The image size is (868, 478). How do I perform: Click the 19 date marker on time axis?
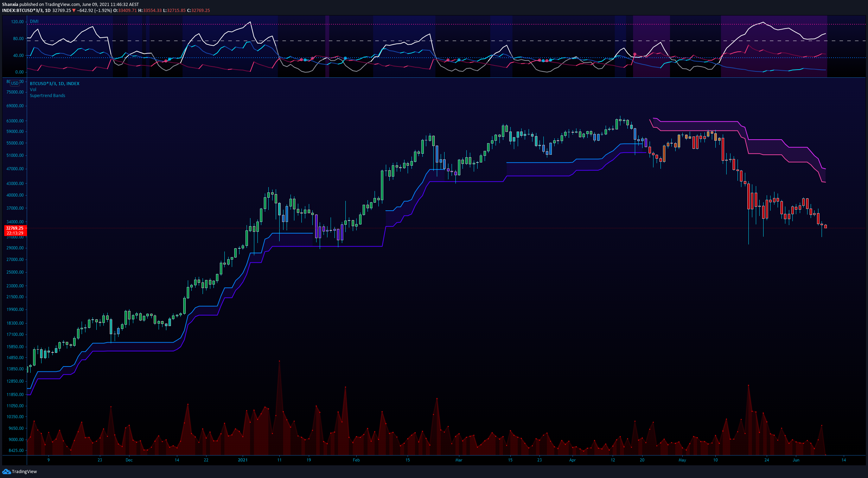(x=309, y=460)
